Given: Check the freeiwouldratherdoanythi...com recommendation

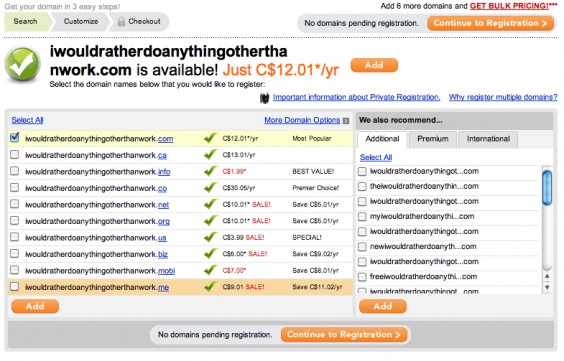Looking at the screenshot, I should [x=362, y=277].
